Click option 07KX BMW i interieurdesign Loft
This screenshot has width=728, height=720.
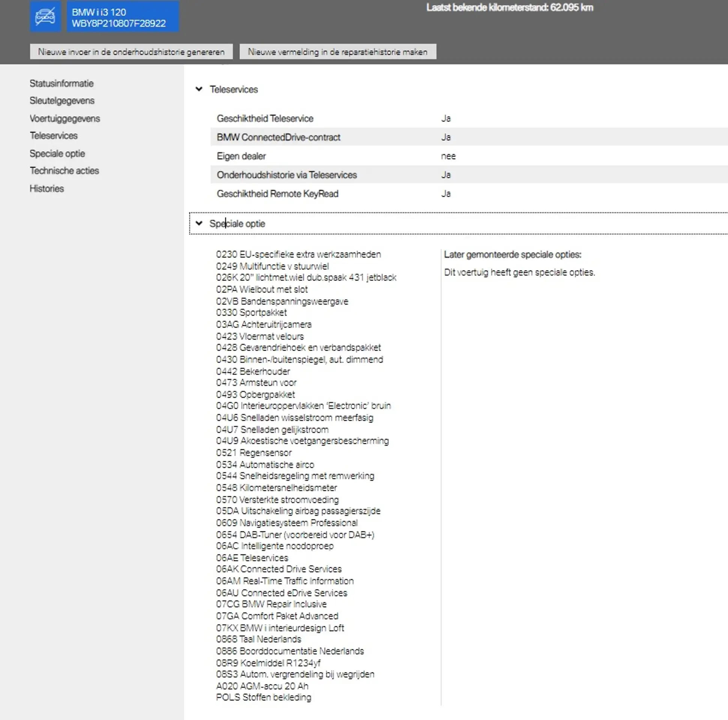pos(280,628)
